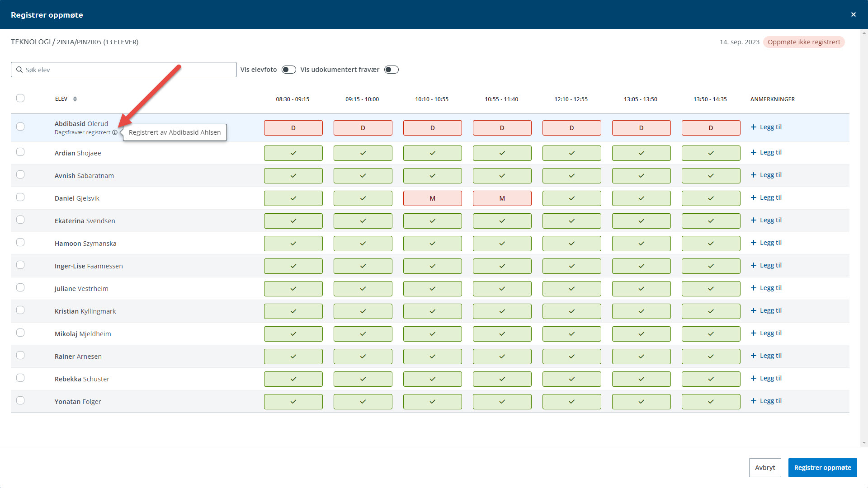Toggle attendance 13:05 cell for Ardian Shojaee
868x488 pixels.
[642, 153]
